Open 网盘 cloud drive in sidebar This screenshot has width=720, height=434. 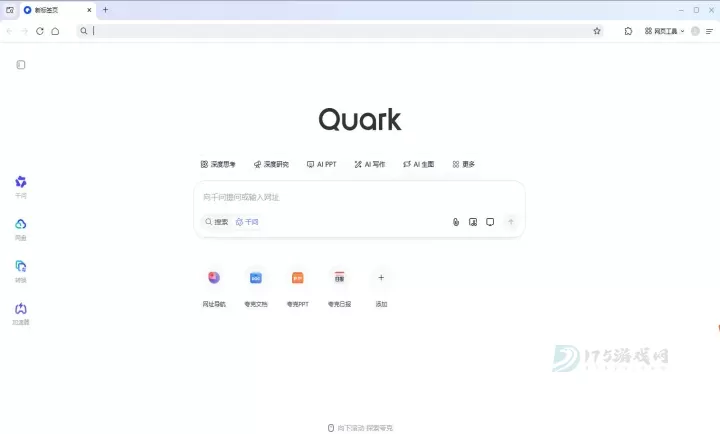(21, 229)
